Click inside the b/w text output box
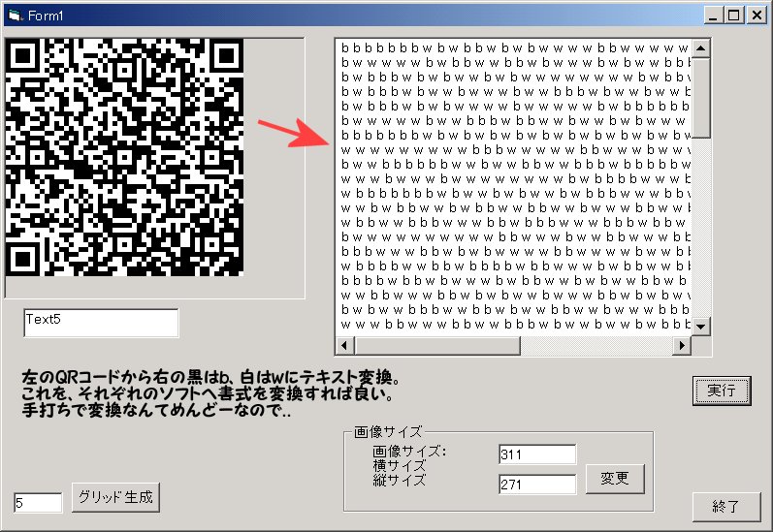The height and width of the screenshot is (532, 773). click(x=513, y=188)
